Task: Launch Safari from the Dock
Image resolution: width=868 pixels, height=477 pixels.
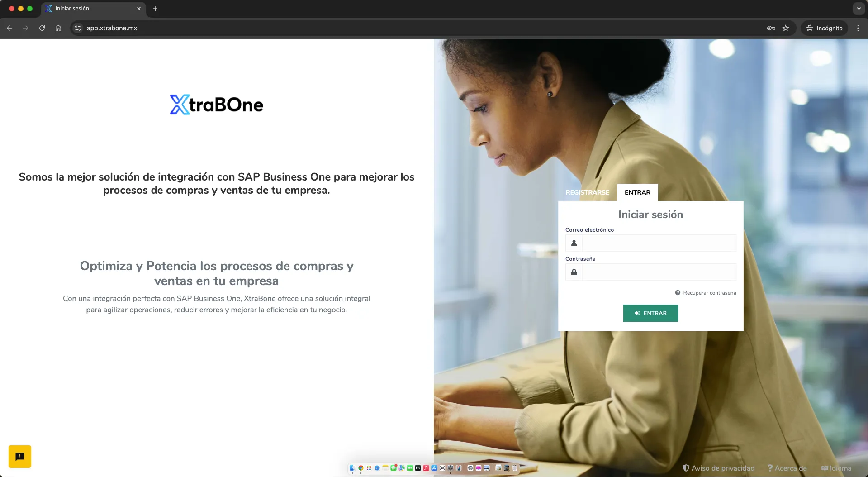Action: pyautogui.click(x=377, y=469)
